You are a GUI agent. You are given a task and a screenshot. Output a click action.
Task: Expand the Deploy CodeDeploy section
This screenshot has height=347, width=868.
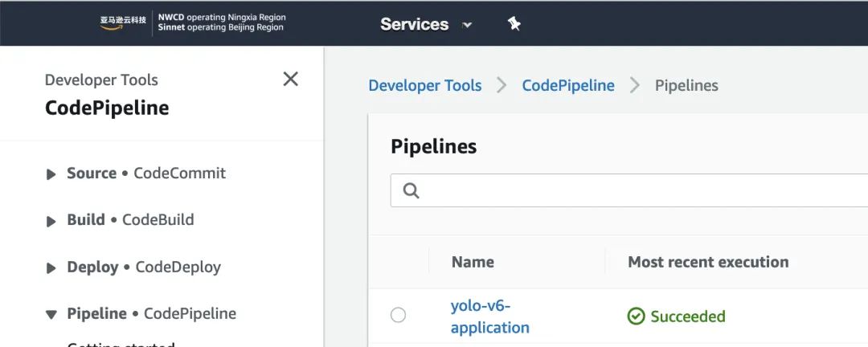click(51, 267)
